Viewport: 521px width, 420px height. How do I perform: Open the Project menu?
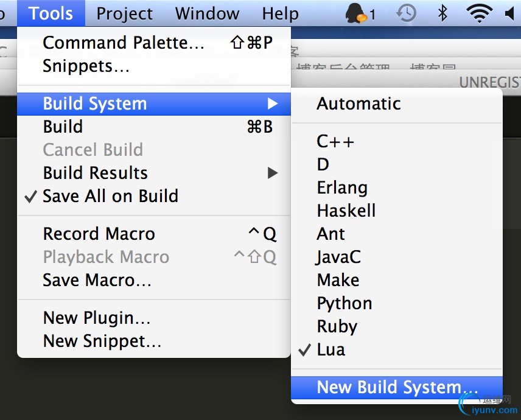(x=124, y=13)
